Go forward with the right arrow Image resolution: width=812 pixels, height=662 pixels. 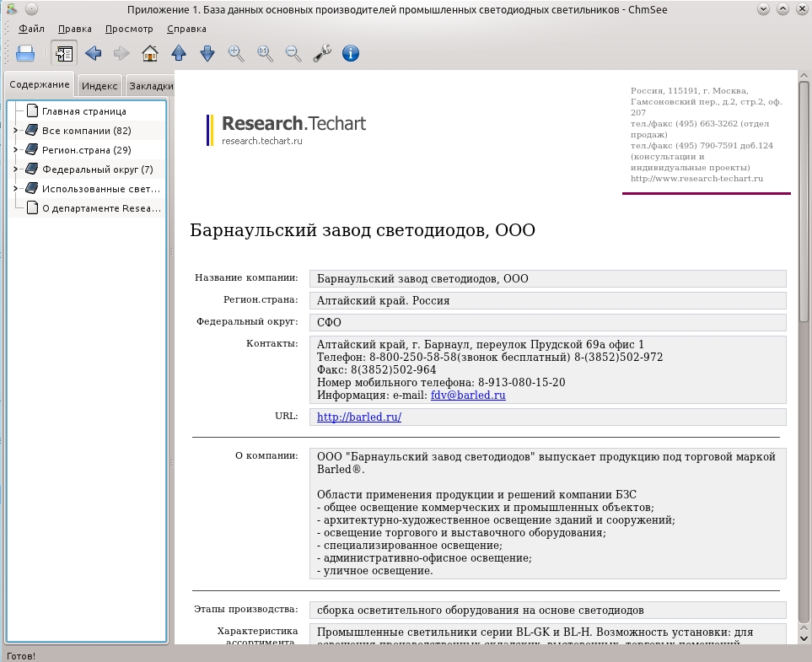121,53
